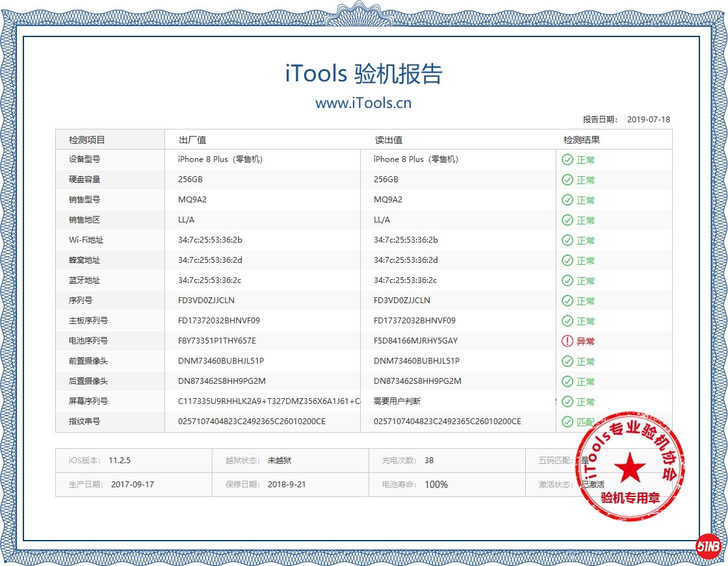Click the 检测结果 column header
728x566 pixels.
tap(582, 140)
